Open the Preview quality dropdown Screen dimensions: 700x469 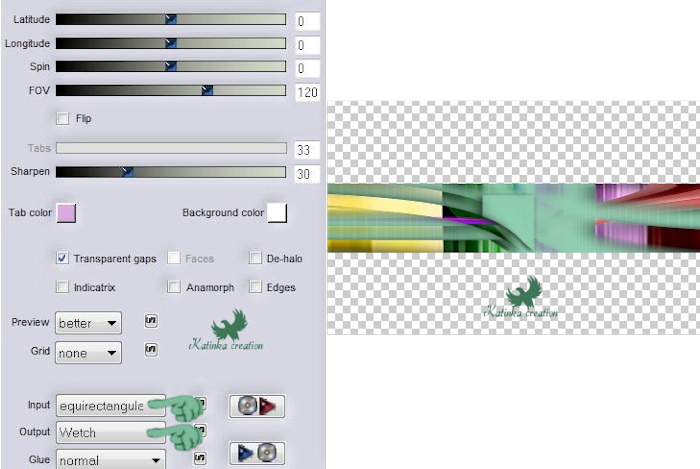tap(88, 323)
